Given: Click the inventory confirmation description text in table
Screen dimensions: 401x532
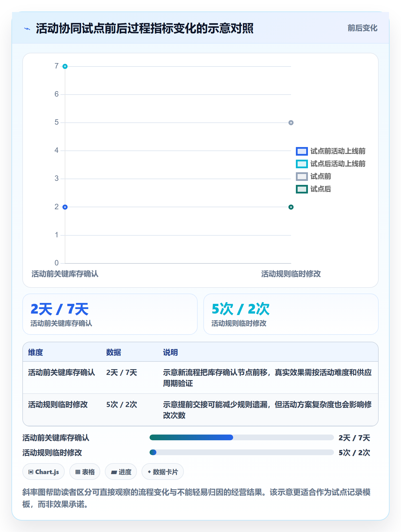Looking at the screenshot, I should click(x=267, y=378).
